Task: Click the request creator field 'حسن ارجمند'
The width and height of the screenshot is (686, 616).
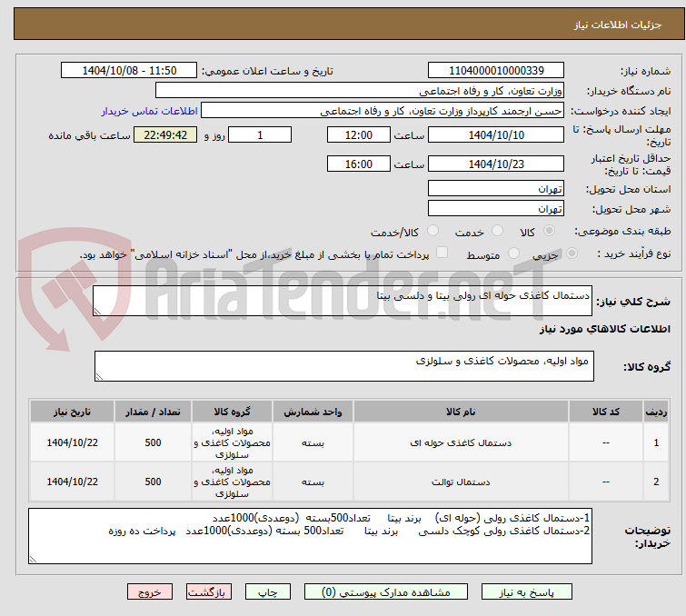Action: [x=383, y=111]
